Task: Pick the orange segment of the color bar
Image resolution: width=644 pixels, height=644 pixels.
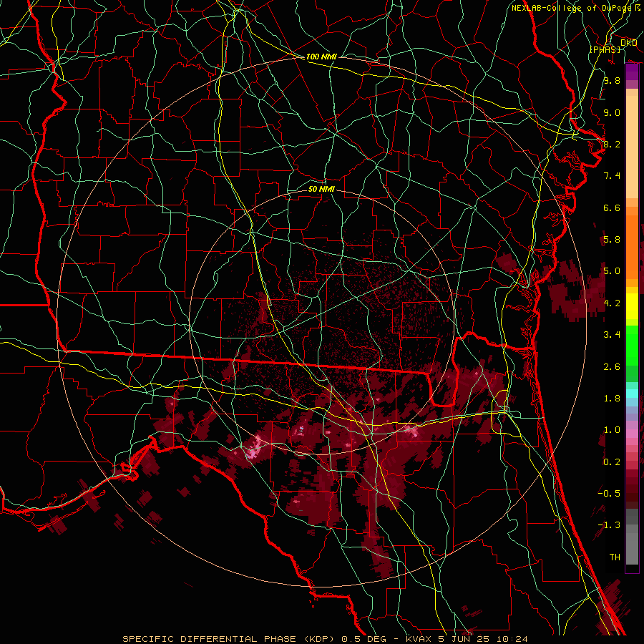Action: click(x=632, y=248)
